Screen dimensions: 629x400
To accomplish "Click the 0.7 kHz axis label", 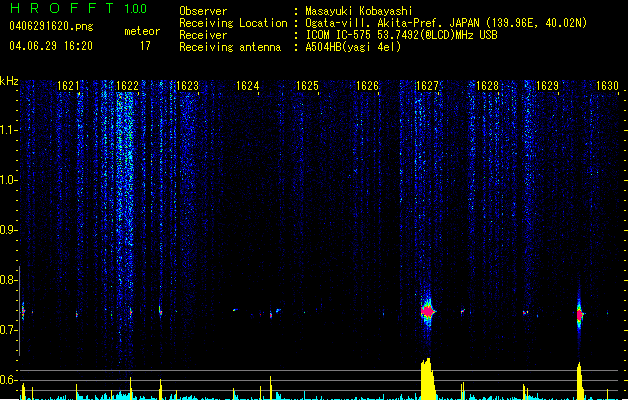I will point(9,330).
